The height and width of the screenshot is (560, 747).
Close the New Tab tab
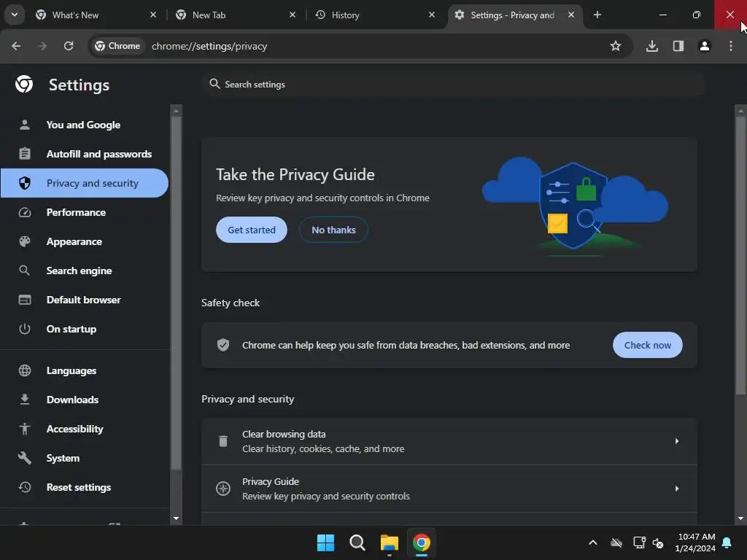(293, 15)
